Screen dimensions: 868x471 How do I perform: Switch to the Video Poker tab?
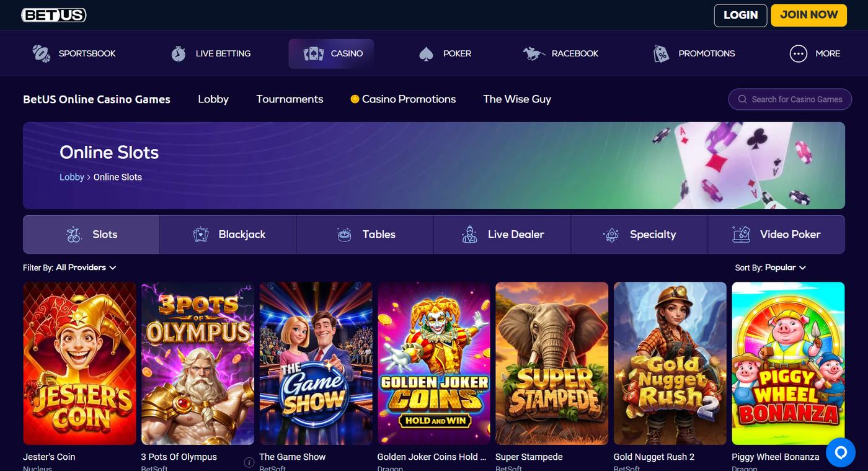(776, 235)
